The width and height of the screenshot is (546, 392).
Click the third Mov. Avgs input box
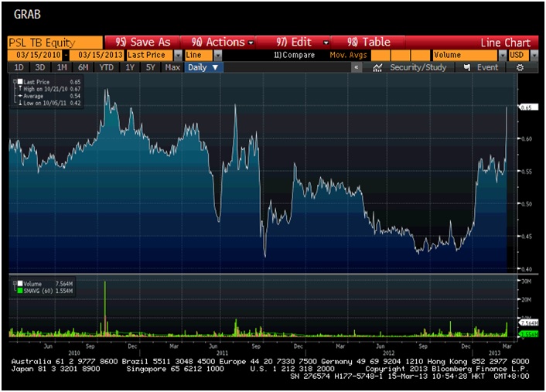[x=420, y=55]
